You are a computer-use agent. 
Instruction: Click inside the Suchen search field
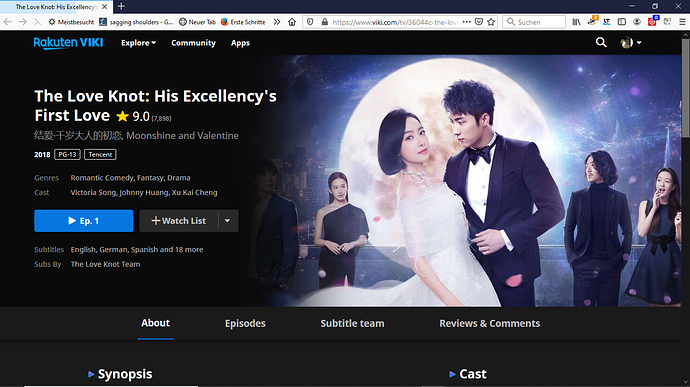pyautogui.click(x=534, y=22)
